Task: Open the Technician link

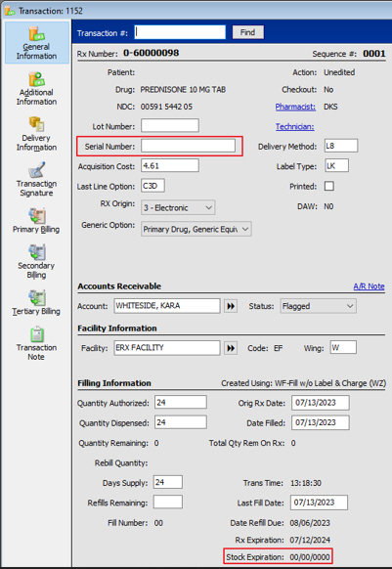Action: point(294,127)
